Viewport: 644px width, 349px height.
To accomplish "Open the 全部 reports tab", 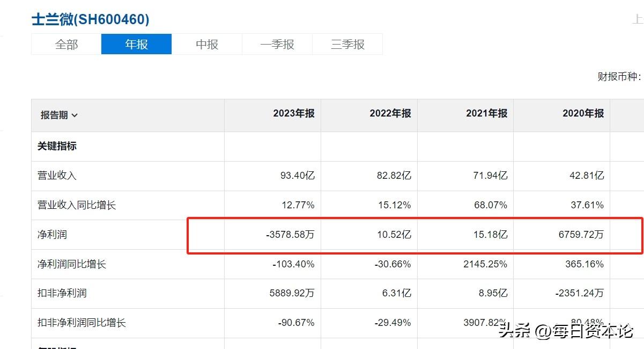I will coord(66,44).
